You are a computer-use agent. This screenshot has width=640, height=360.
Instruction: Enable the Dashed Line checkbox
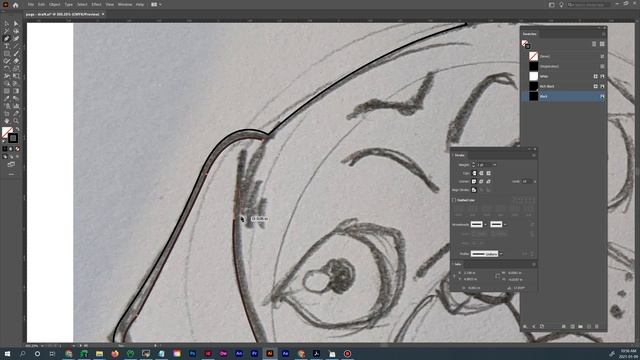pyautogui.click(x=454, y=200)
